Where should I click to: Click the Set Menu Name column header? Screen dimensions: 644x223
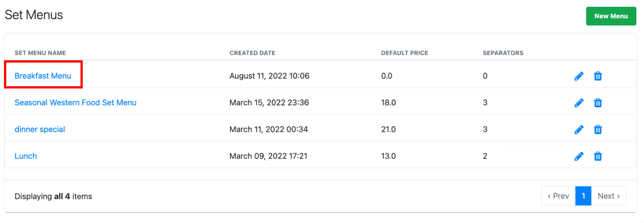40,53
